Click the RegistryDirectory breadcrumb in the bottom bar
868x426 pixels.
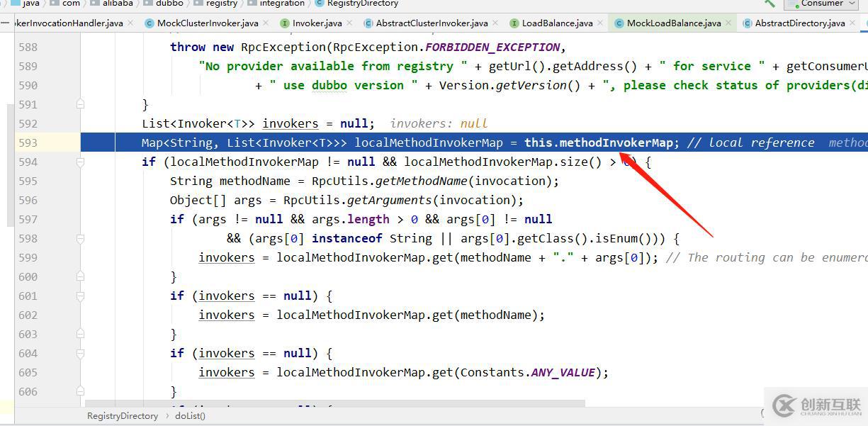[122, 416]
